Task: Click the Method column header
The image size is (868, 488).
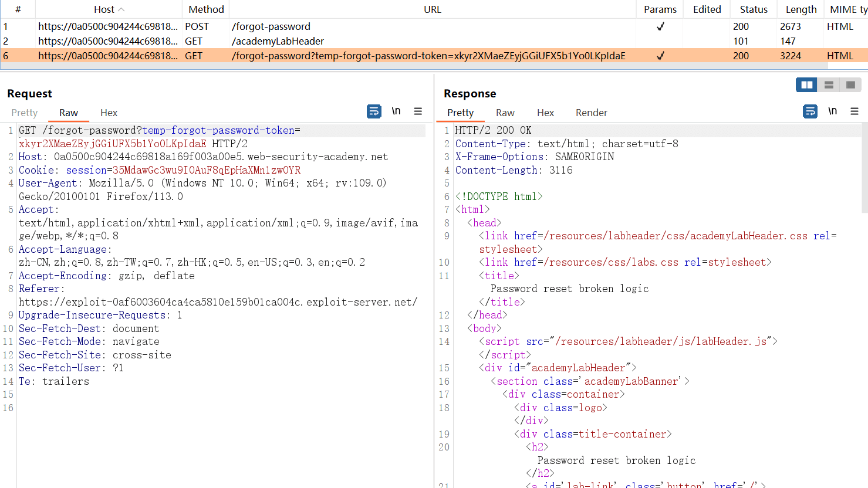Action: click(206, 9)
